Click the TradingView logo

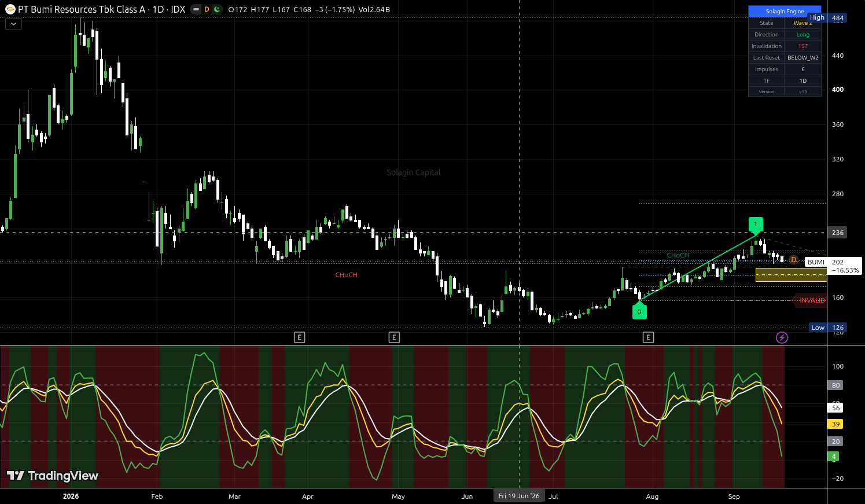52,476
